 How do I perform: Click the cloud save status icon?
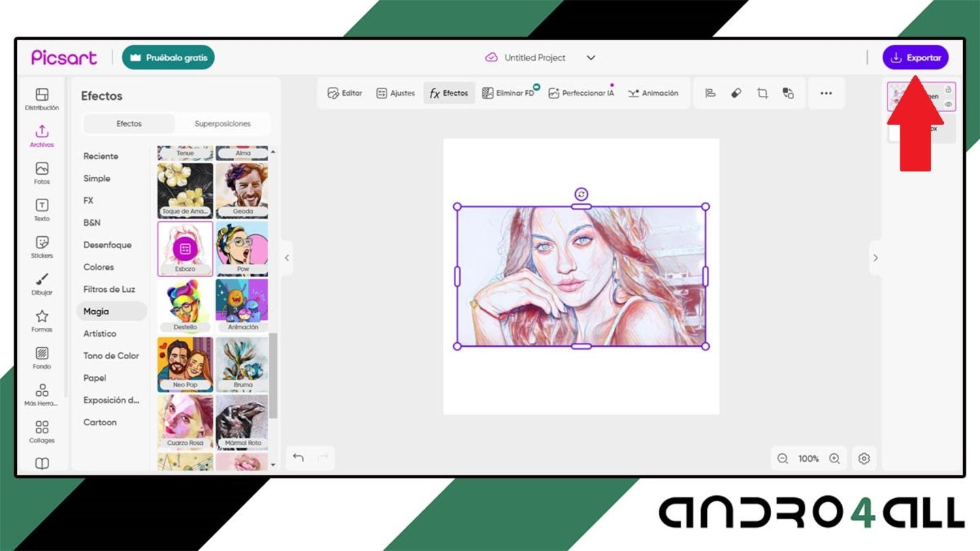point(491,58)
